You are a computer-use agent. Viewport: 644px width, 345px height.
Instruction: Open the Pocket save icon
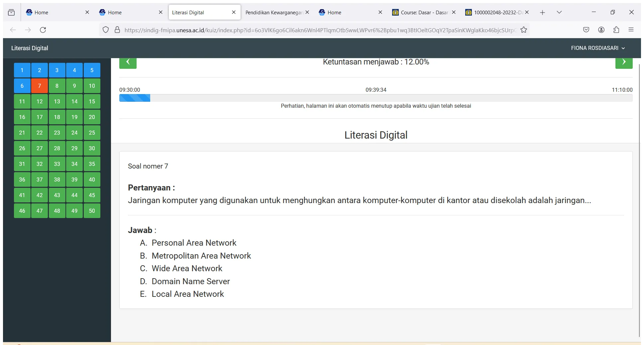pos(586,30)
